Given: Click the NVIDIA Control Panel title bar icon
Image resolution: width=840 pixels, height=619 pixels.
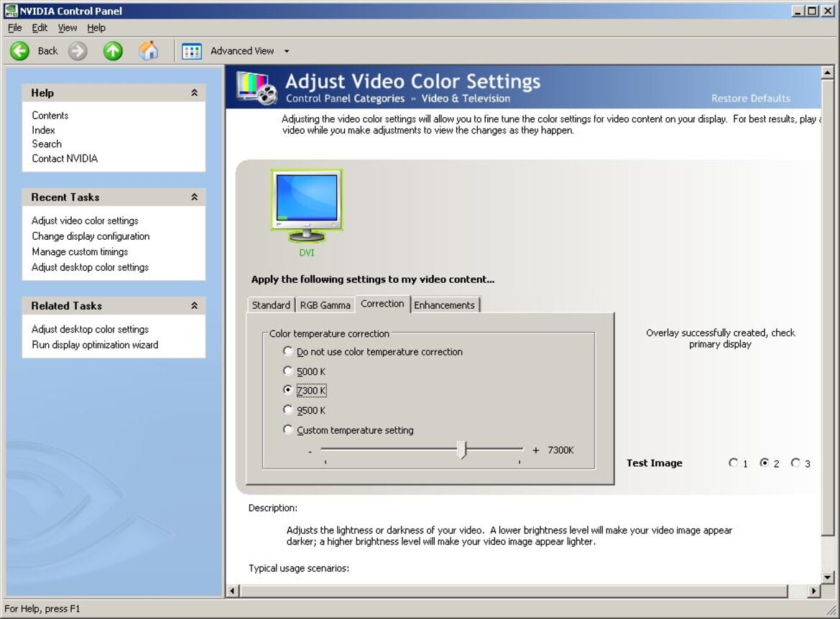Looking at the screenshot, I should (x=10, y=11).
